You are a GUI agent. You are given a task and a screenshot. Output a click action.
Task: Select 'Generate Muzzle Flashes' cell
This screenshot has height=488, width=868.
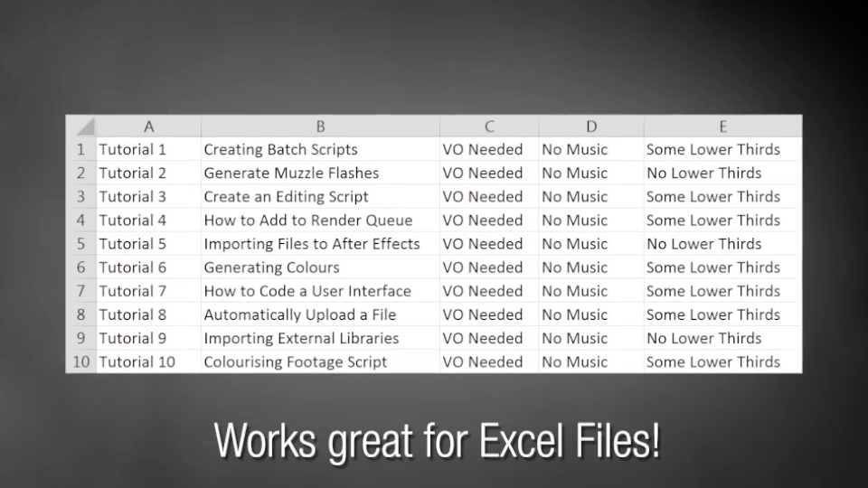pyautogui.click(x=320, y=174)
